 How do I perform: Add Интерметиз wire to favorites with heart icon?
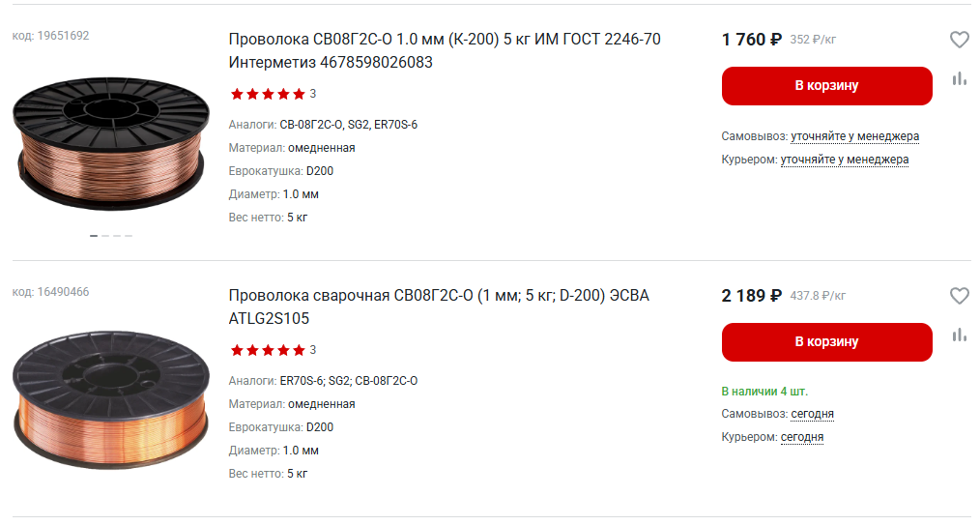click(x=959, y=40)
